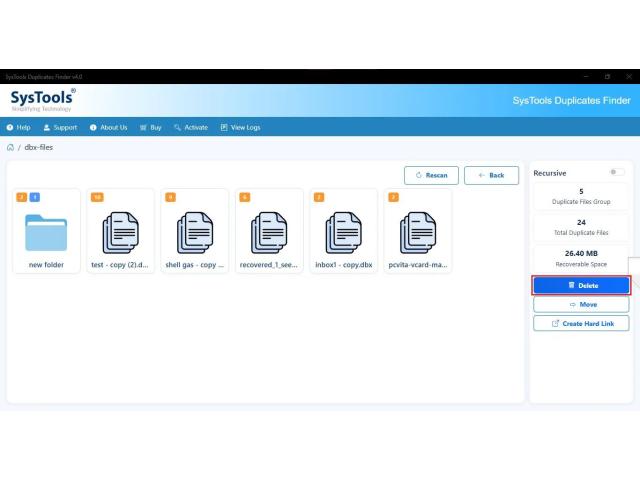This screenshot has height=480, width=640.
Task: Click the orange count badge on recovered_1_see
Action: [x=244, y=198]
